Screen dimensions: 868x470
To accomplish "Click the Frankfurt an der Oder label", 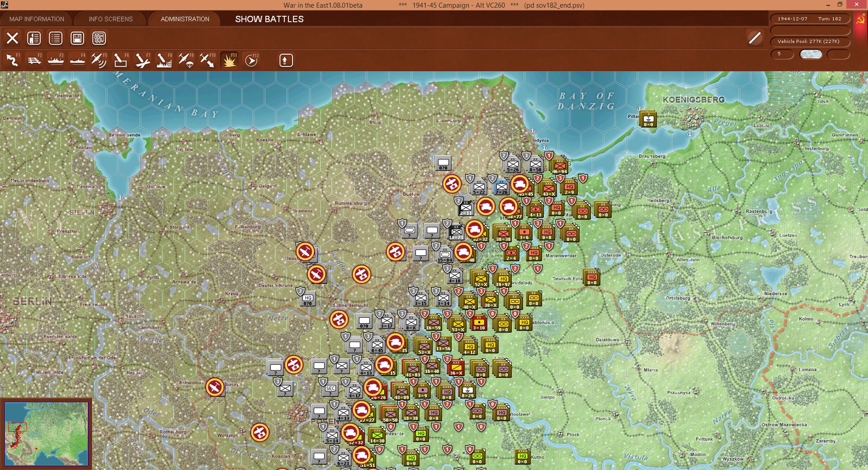I will point(94,357).
